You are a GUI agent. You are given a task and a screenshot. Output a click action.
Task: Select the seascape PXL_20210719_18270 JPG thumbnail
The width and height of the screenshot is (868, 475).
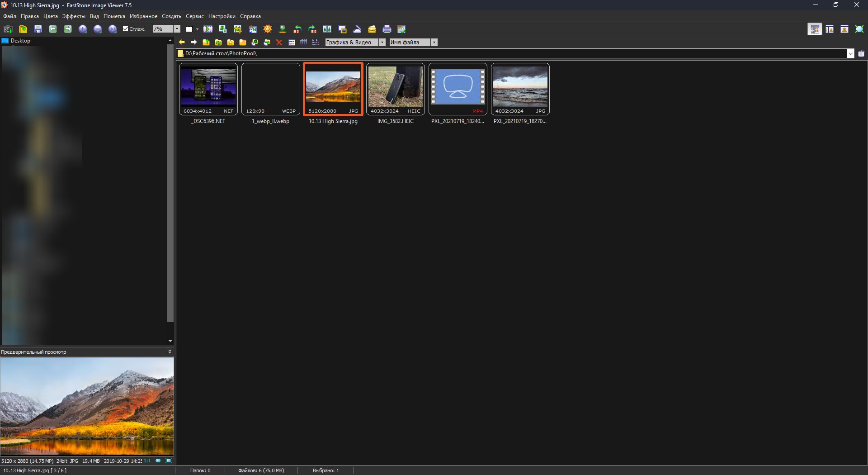520,90
